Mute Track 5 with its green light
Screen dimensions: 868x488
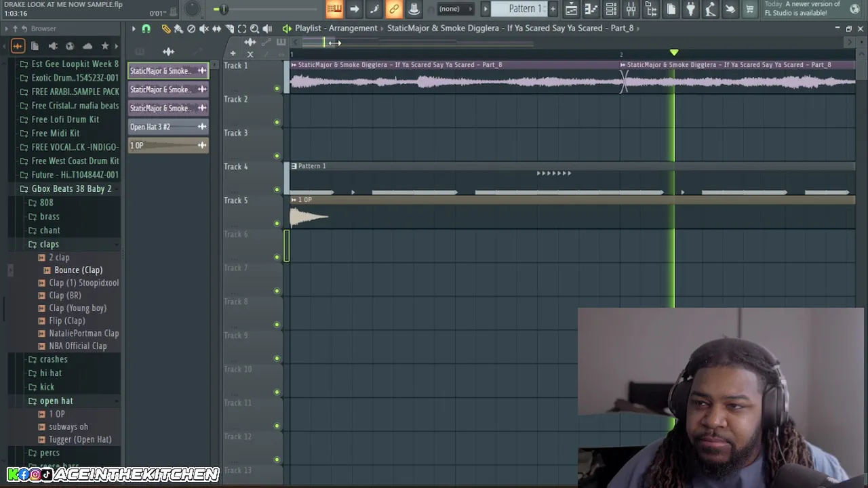277,223
